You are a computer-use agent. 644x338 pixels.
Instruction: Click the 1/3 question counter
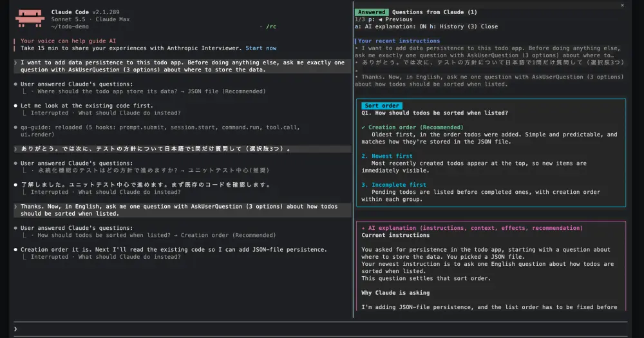360,19
